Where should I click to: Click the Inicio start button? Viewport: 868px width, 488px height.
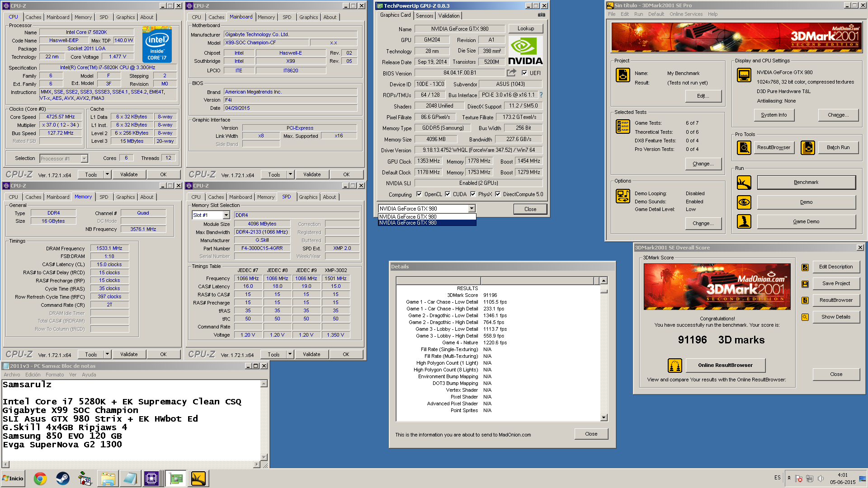[13, 479]
